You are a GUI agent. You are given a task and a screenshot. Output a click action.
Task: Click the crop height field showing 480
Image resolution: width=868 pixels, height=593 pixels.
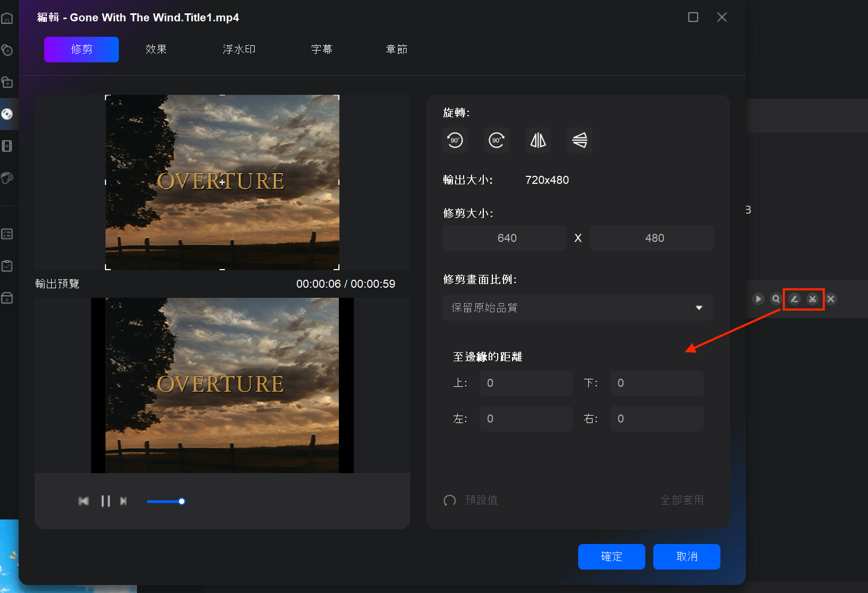coord(652,238)
